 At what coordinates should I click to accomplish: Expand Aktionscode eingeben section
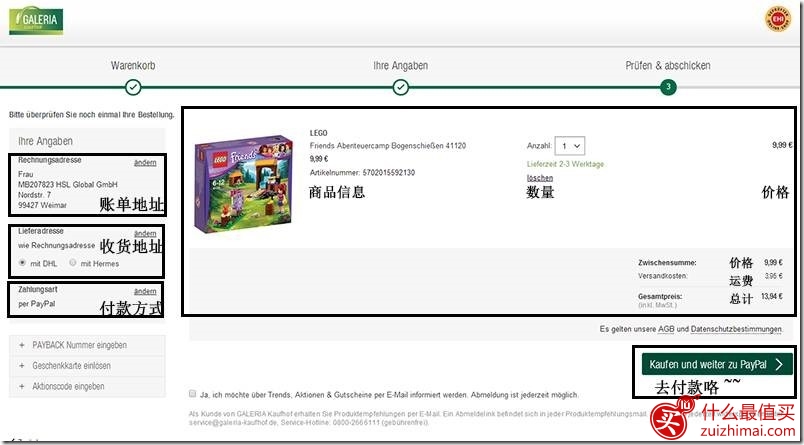tap(87, 387)
